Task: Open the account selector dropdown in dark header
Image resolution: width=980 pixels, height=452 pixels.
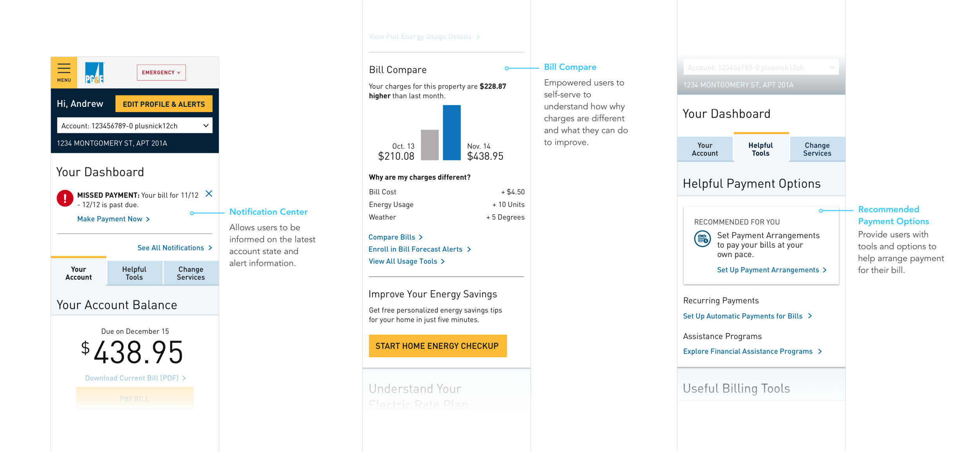Action: coord(135,126)
